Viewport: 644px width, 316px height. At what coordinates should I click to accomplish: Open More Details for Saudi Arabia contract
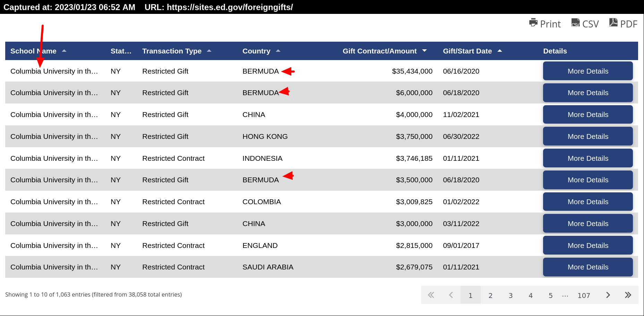(588, 267)
